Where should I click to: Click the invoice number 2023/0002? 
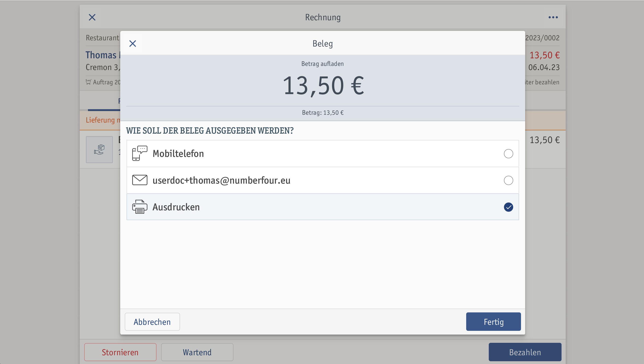pyautogui.click(x=542, y=38)
